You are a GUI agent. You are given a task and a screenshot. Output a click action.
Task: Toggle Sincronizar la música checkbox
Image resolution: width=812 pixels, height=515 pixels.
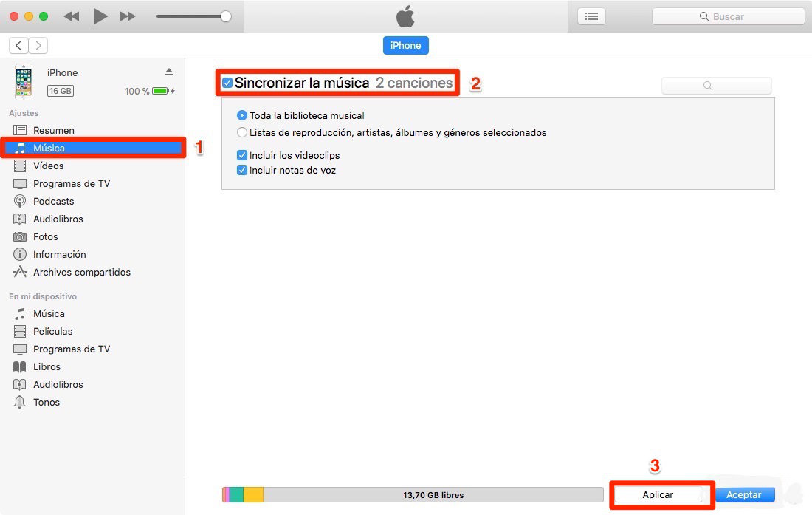(x=227, y=83)
